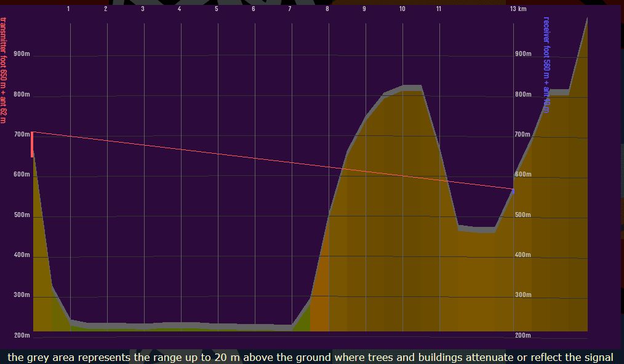The image size is (624, 364).
Task: Click '600m' on the receiver-side axis
Action: pos(523,174)
